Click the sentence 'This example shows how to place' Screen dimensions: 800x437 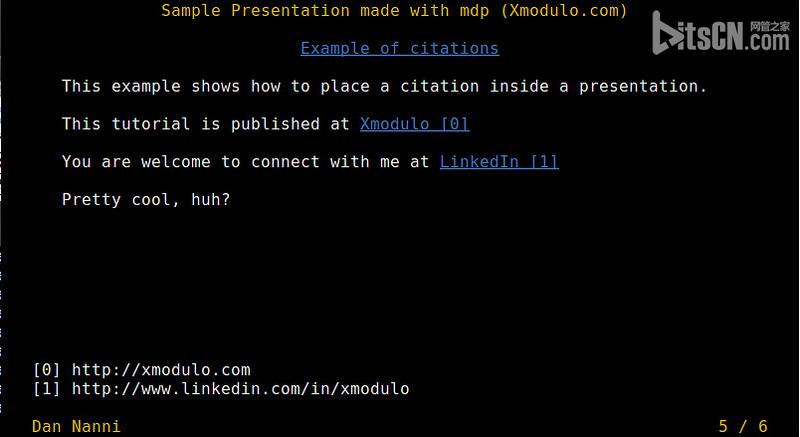215,86
